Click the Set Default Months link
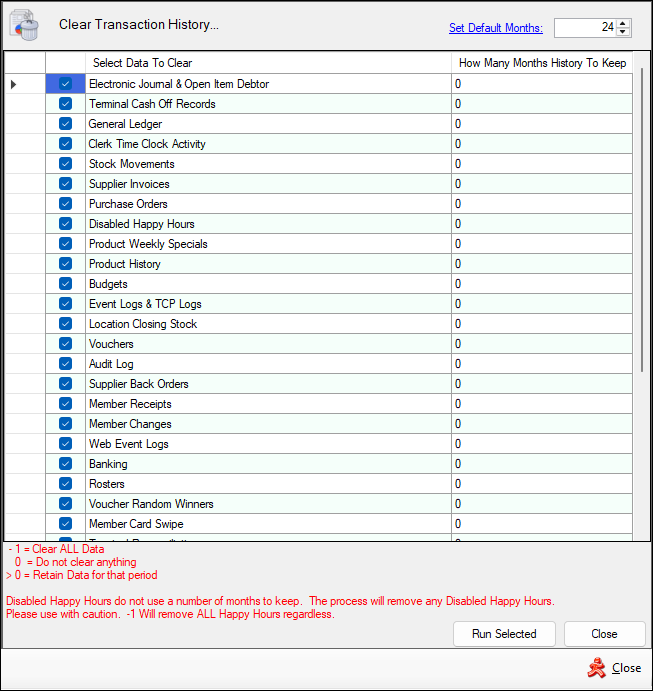Screen dimensions: 653x691 pyautogui.click(x=496, y=28)
